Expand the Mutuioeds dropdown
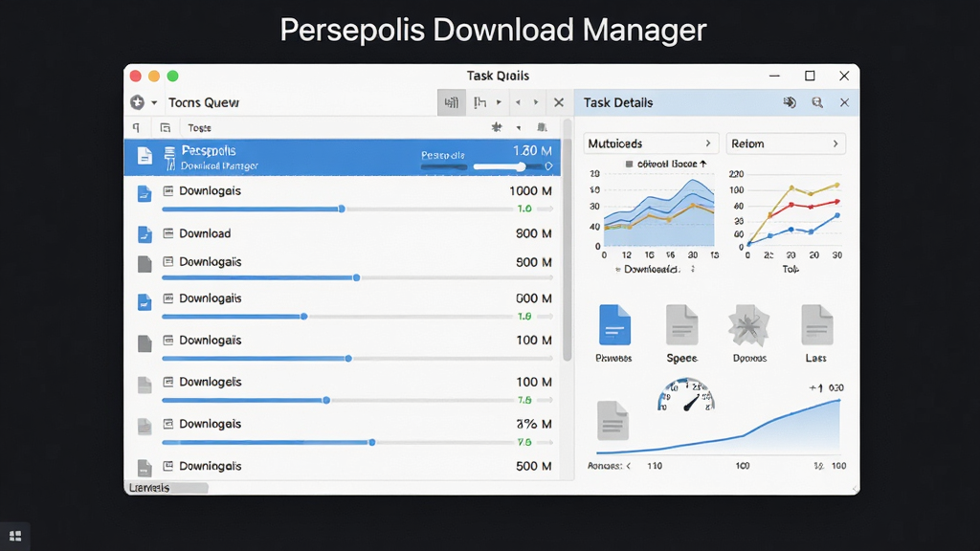 (x=651, y=143)
